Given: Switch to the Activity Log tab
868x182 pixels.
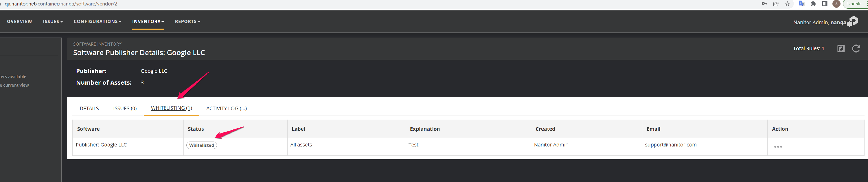Looking at the screenshot, I should point(227,108).
